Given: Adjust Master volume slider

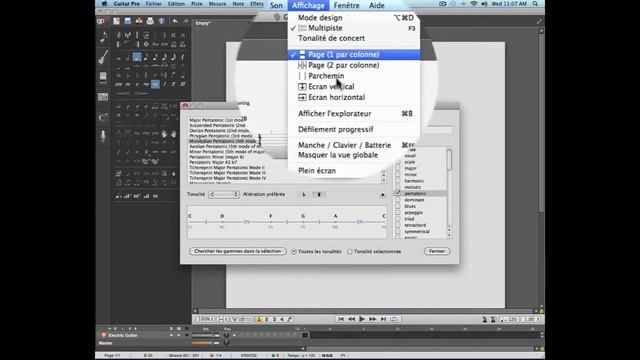Looking at the screenshot, I should click(205, 343).
